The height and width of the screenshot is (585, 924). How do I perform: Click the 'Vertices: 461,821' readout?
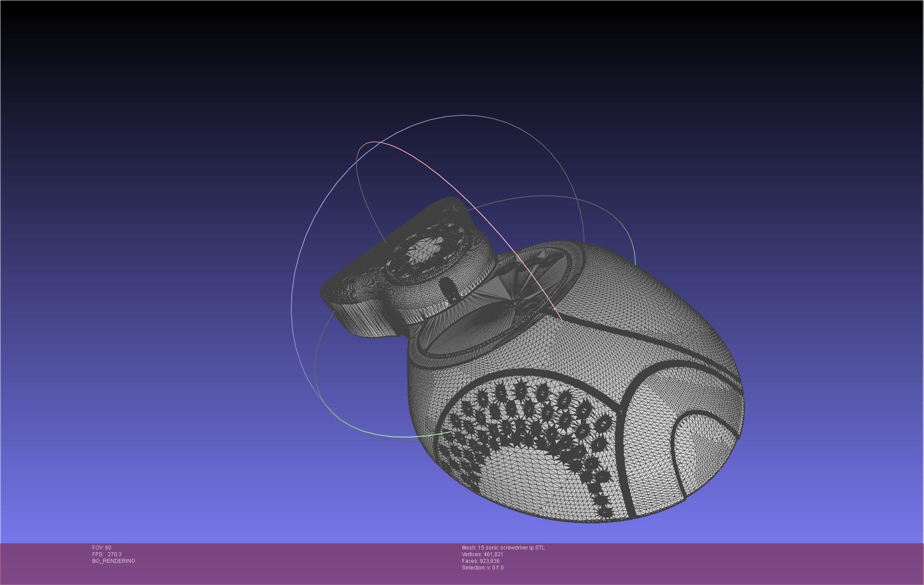[x=482, y=554]
